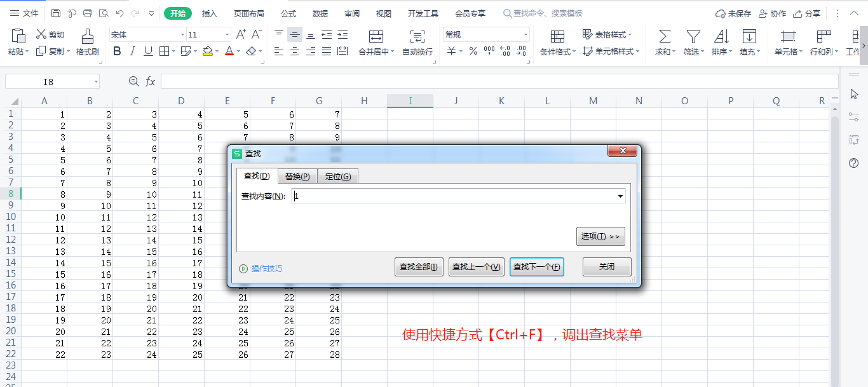Click the Save icon in quick access bar
The image size is (868, 387).
tap(56, 13)
